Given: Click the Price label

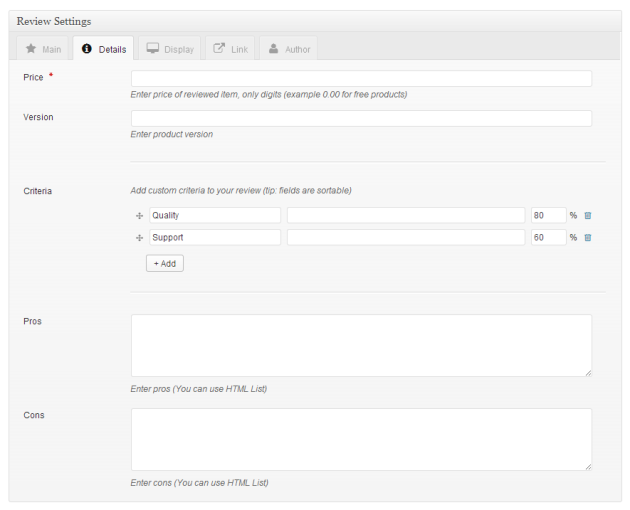Looking at the screenshot, I should (x=33, y=77).
